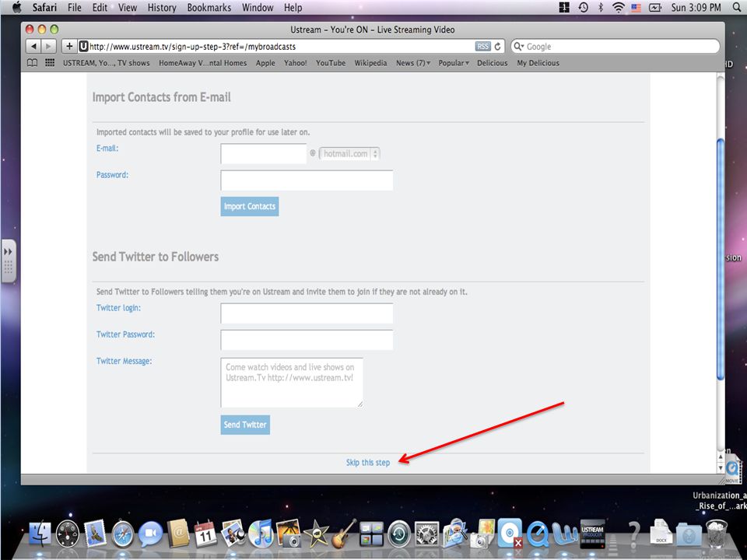This screenshot has height=560, width=747.
Task: Focus the E-mail input field
Action: 264,153
